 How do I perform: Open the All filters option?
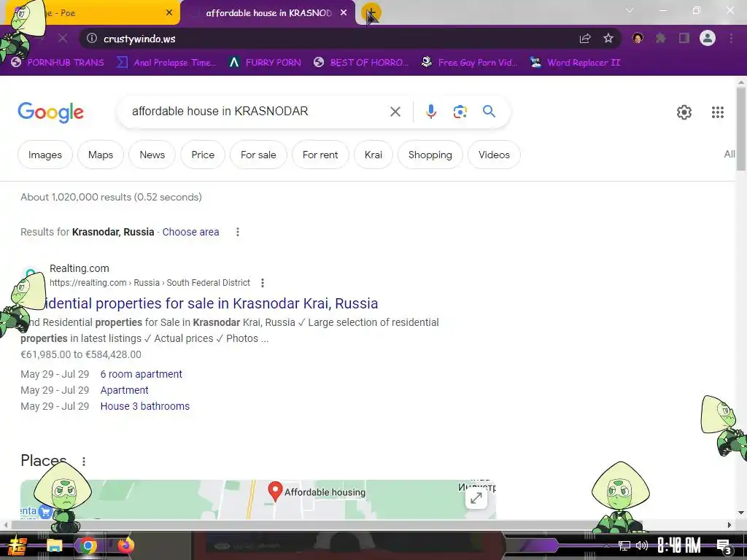pos(729,155)
